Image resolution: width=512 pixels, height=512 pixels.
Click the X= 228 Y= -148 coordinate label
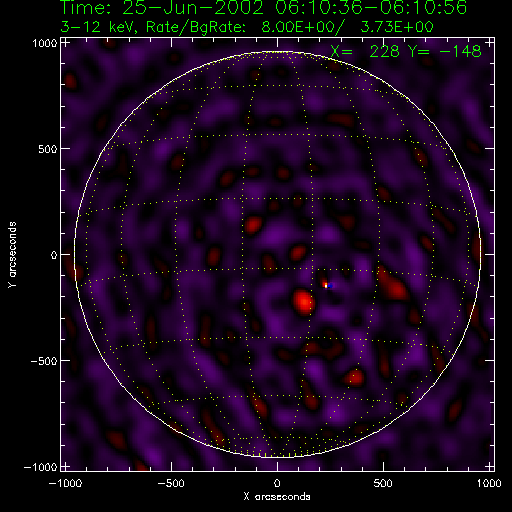406,52
